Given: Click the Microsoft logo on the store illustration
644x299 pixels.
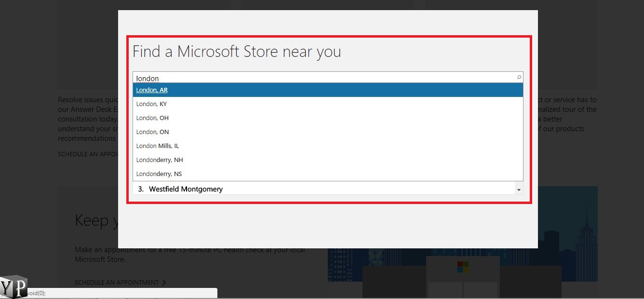Looking at the screenshot, I should pyautogui.click(x=463, y=267).
